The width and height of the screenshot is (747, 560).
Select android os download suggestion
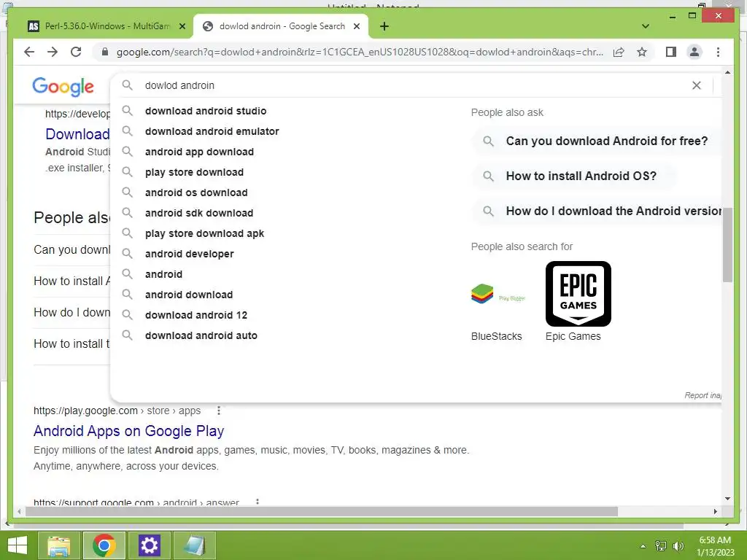pyautogui.click(x=196, y=192)
